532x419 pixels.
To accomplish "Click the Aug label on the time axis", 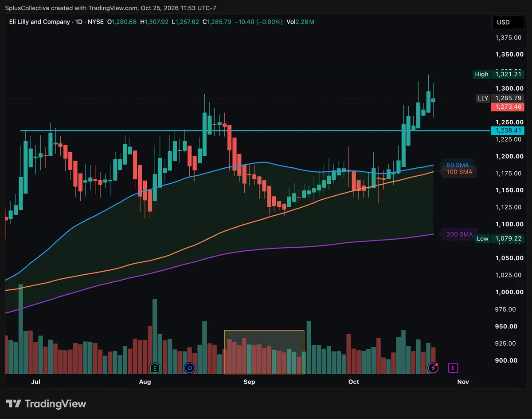I will pos(145,382).
